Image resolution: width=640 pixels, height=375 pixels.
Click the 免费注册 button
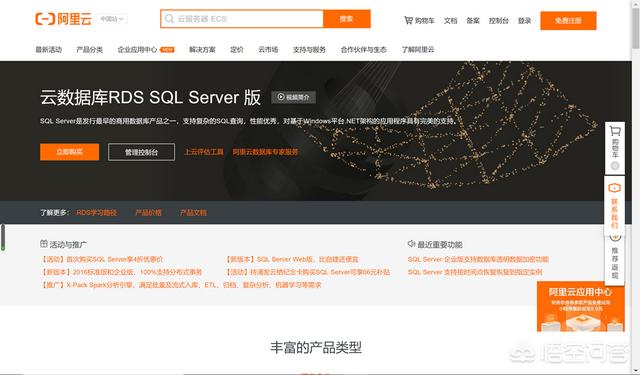[x=568, y=20]
